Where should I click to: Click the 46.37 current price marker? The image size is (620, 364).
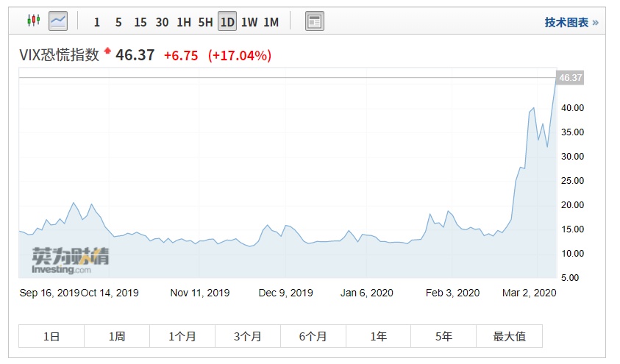(570, 78)
